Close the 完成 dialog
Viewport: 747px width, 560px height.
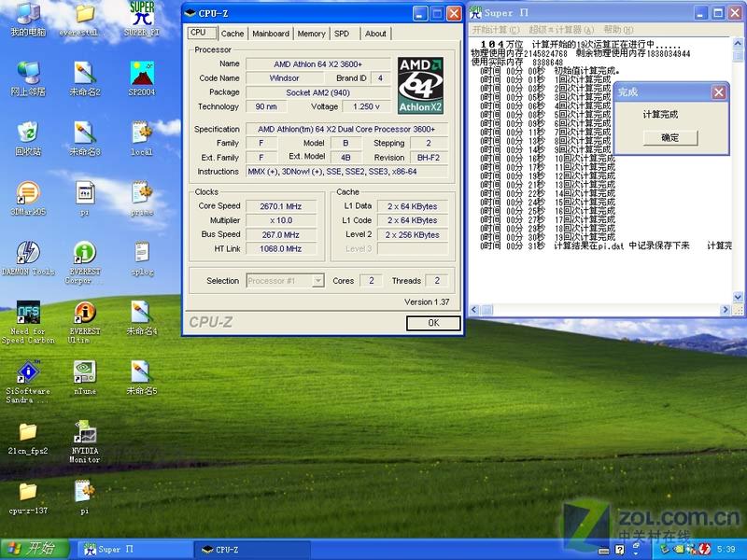719,91
